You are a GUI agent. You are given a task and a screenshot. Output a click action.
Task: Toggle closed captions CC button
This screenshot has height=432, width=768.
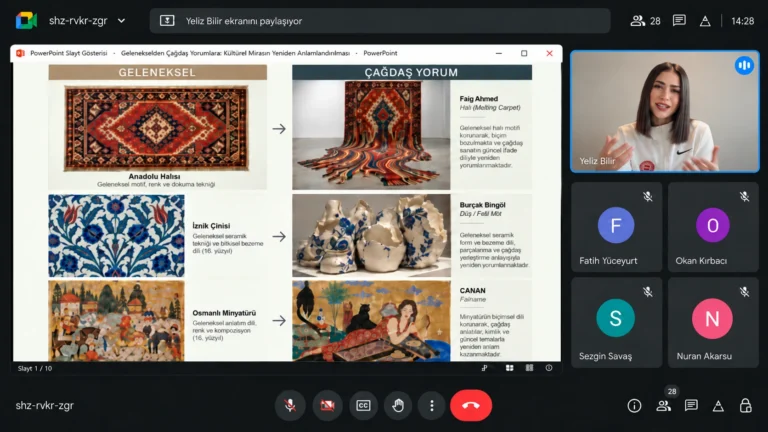point(363,406)
